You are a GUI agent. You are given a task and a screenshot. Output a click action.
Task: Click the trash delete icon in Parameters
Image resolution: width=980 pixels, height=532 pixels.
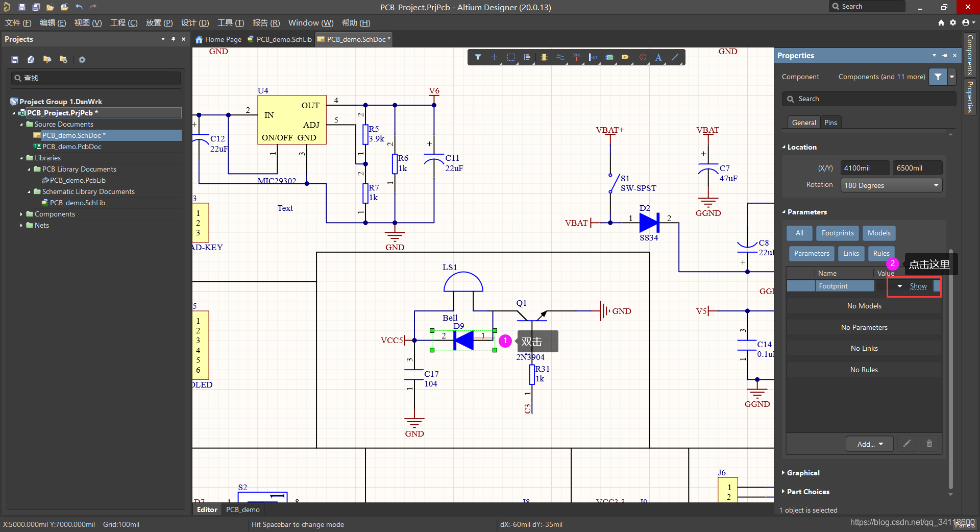pos(929,444)
